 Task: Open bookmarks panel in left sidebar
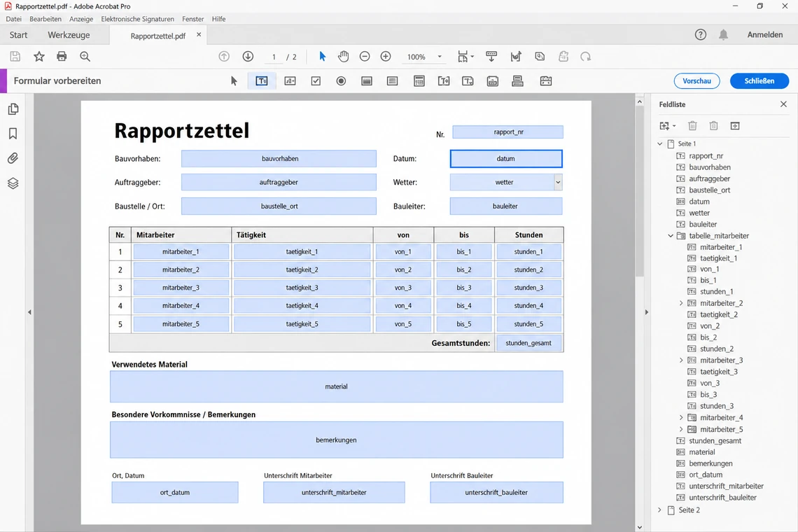13,134
